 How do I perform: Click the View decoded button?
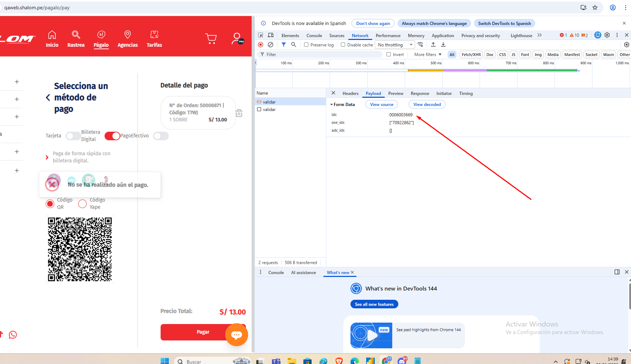pos(427,105)
